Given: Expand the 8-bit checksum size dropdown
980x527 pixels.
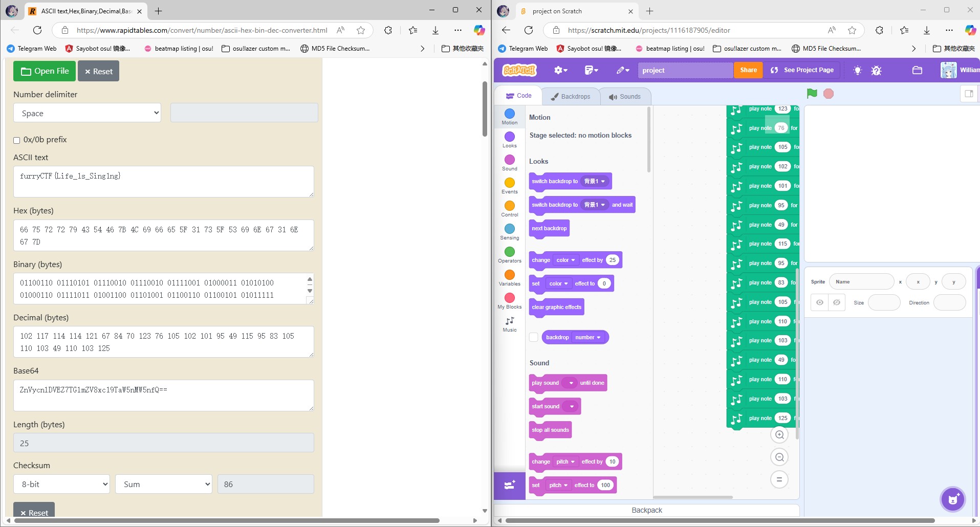Looking at the screenshot, I should coord(62,484).
